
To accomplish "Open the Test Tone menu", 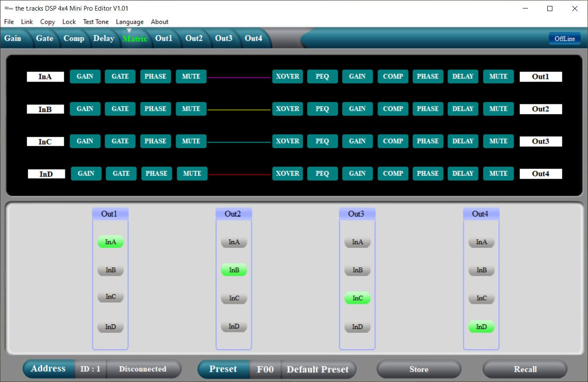I will (96, 22).
